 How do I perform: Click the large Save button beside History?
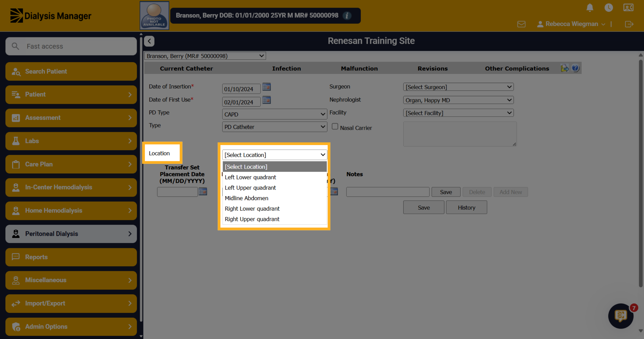424,207
